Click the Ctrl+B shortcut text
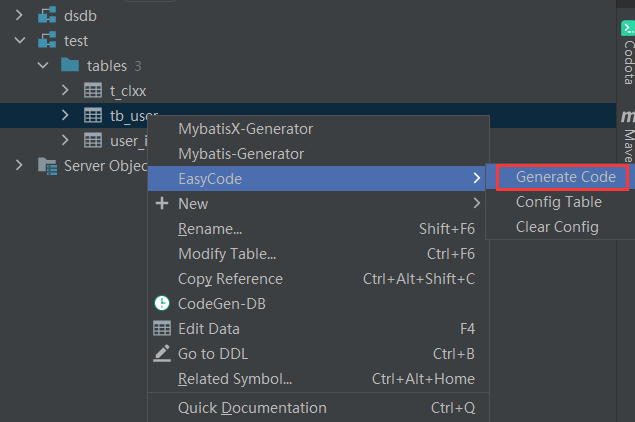Screen dimensions: 635x422 coord(454,354)
